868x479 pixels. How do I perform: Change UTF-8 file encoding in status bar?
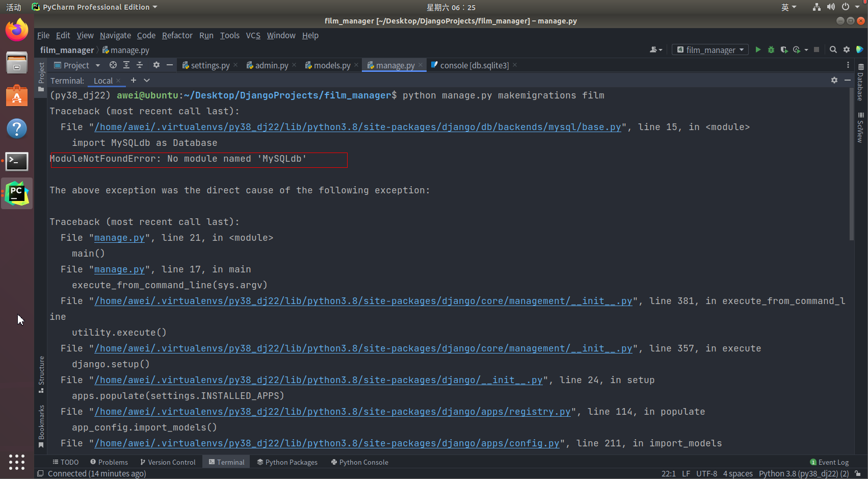pos(706,473)
